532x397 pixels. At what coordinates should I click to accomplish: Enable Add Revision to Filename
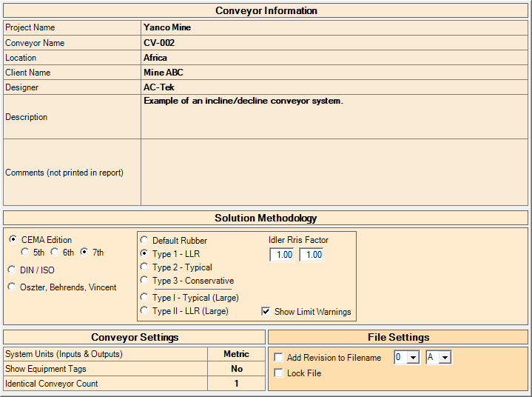click(x=279, y=358)
